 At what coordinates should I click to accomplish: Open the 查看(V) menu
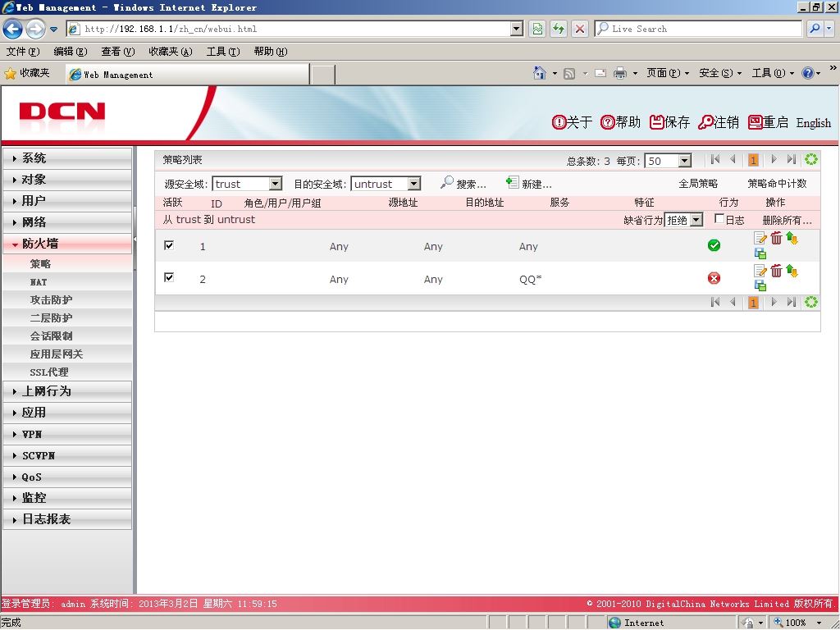[118, 52]
